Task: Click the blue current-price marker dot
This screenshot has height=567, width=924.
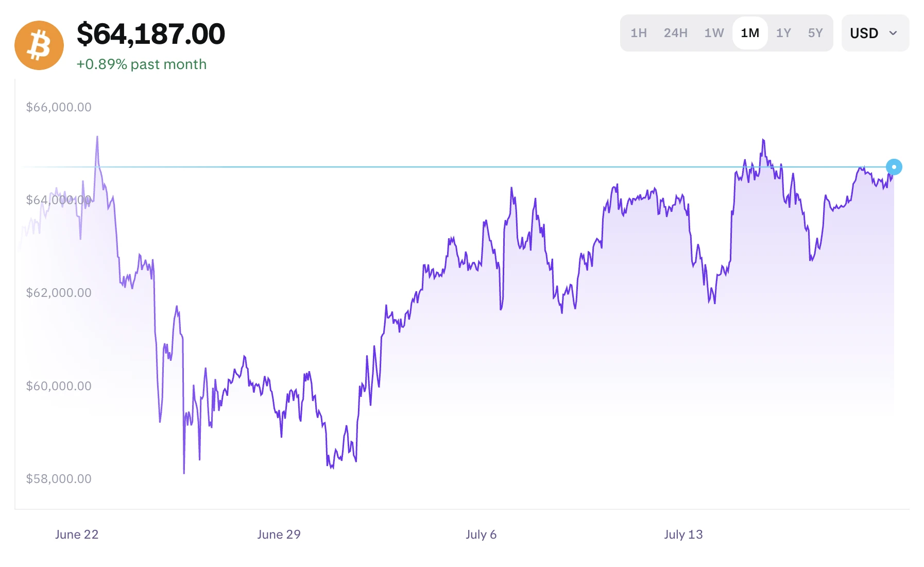Action: 894,167
